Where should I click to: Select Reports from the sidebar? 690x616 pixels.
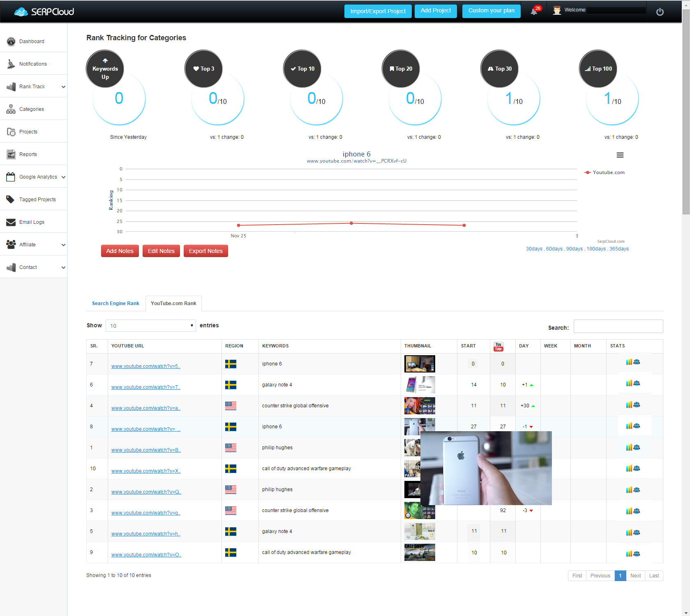[x=28, y=154]
